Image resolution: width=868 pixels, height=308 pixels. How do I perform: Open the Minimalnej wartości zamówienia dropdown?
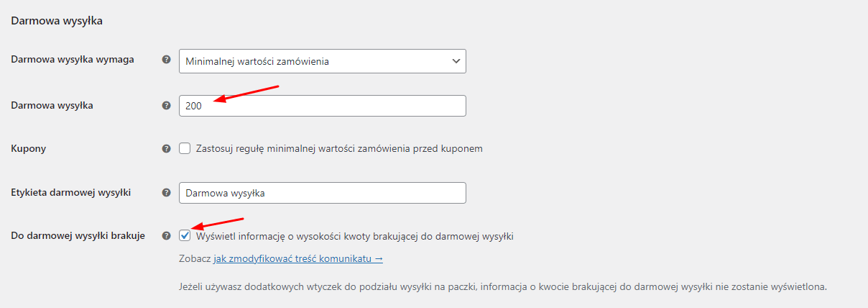point(323,61)
